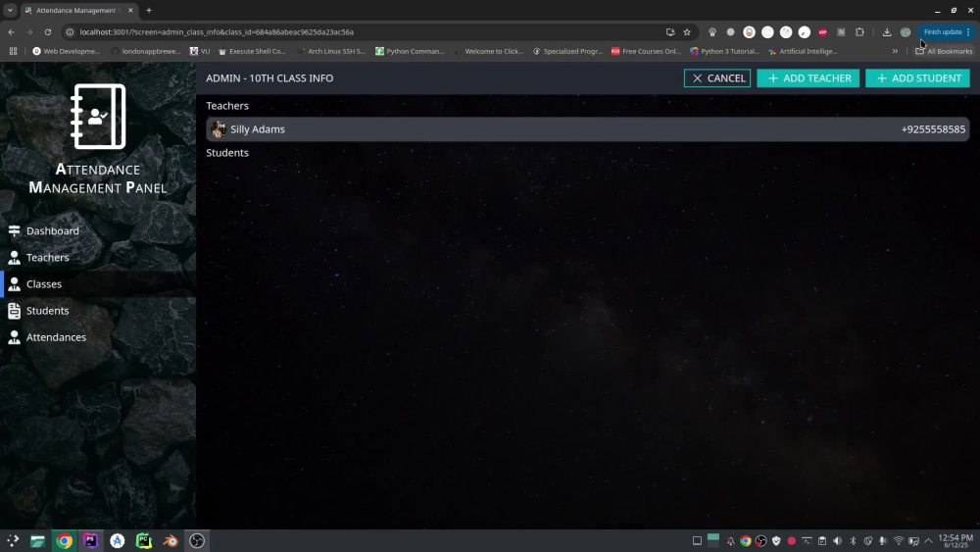Open the volume control in tray
Image resolution: width=980 pixels, height=552 pixels.
(838, 541)
